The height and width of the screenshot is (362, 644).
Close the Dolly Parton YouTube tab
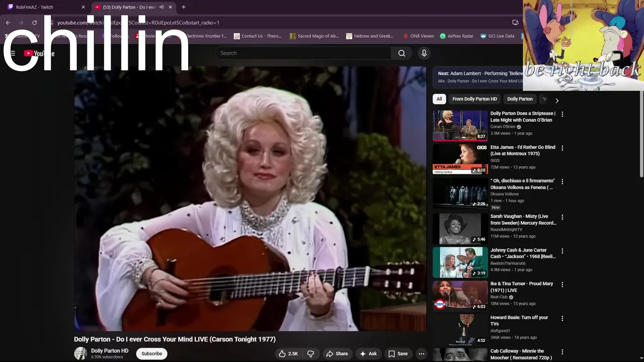pyautogui.click(x=171, y=7)
